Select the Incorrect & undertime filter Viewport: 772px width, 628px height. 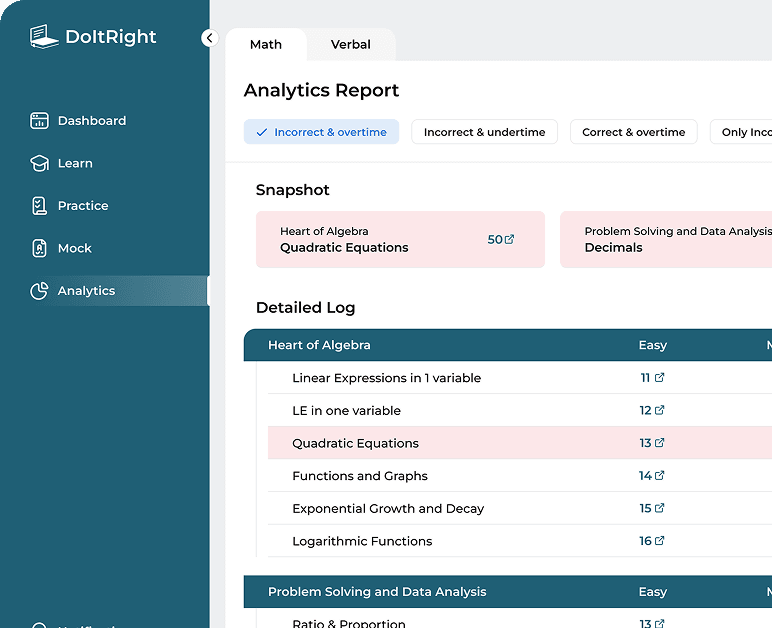(x=484, y=132)
